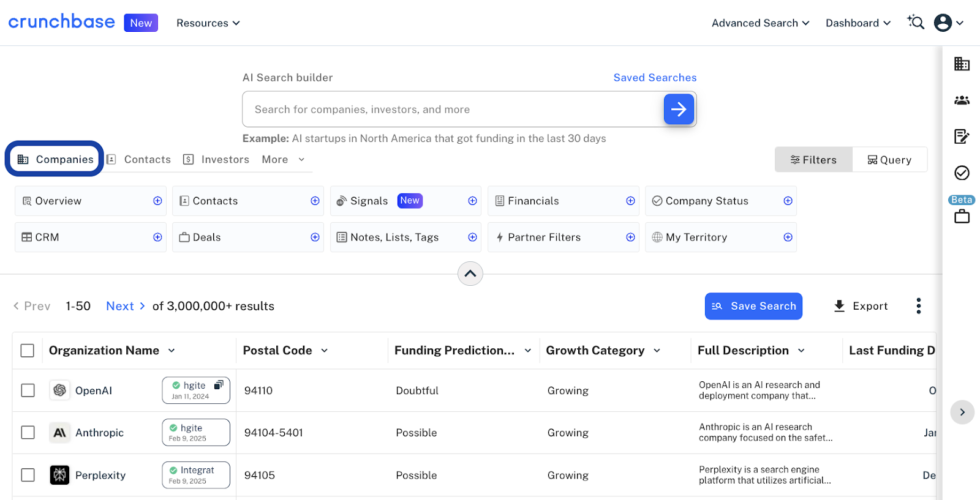Open the three-dot more options menu
Image resolution: width=980 pixels, height=500 pixels.
tap(918, 306)
